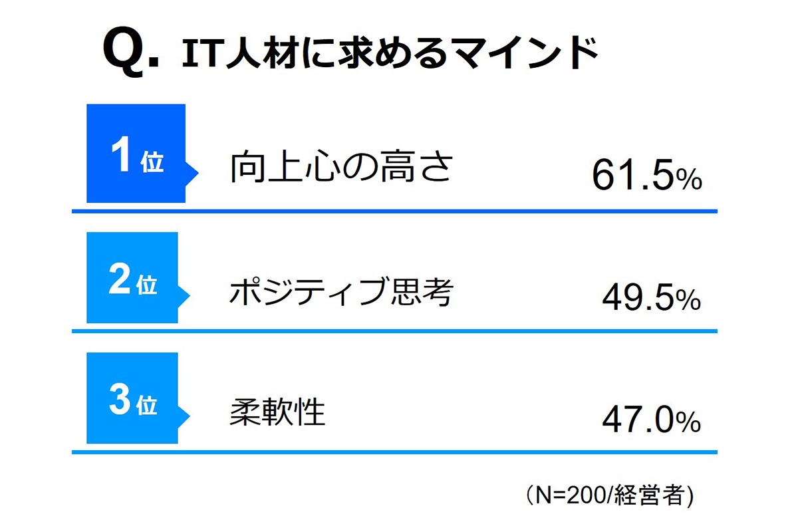This screenshot has height=532, width=798.
Task: Click the label 向上心の高さ
Action: 341,167
